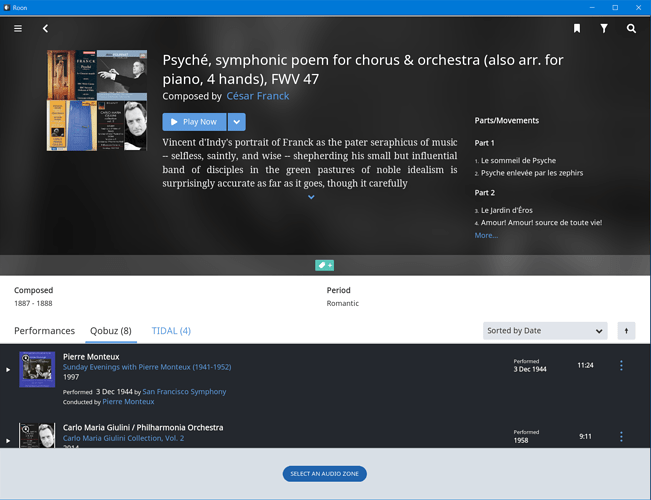Screen dimensions: 651x500
Task: Open Carlo Maria Giulini Collection, Vol. 2 link
Action: point(123,438)
